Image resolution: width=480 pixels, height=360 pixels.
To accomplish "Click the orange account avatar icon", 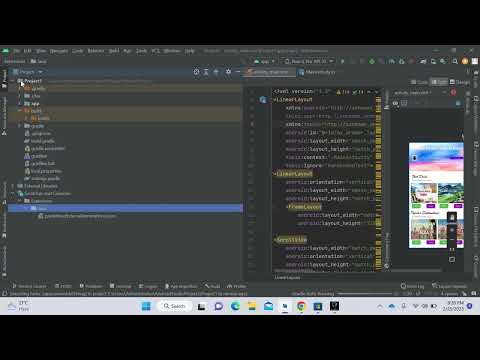I will pyautogui.click(x=465, y=61).
